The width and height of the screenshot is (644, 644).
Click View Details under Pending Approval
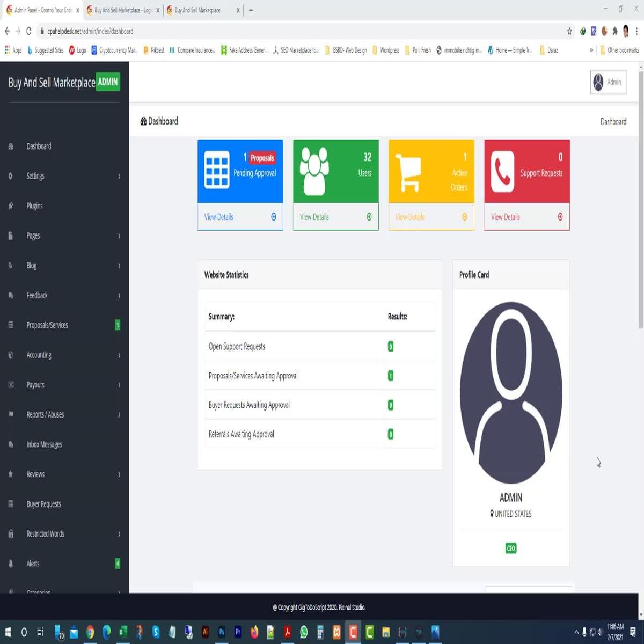(x=219, y=217)
